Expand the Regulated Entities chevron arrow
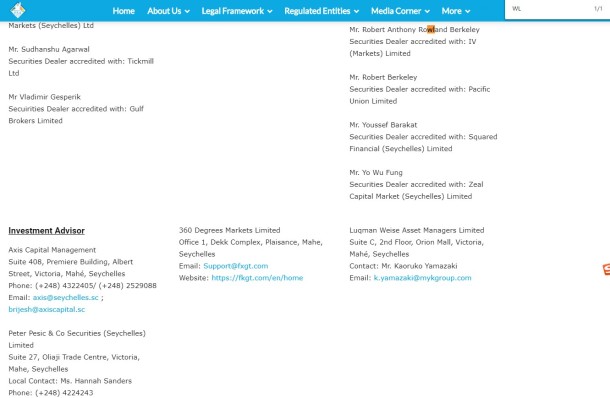This screenshot has width=610, height=398. pos(356,12)
